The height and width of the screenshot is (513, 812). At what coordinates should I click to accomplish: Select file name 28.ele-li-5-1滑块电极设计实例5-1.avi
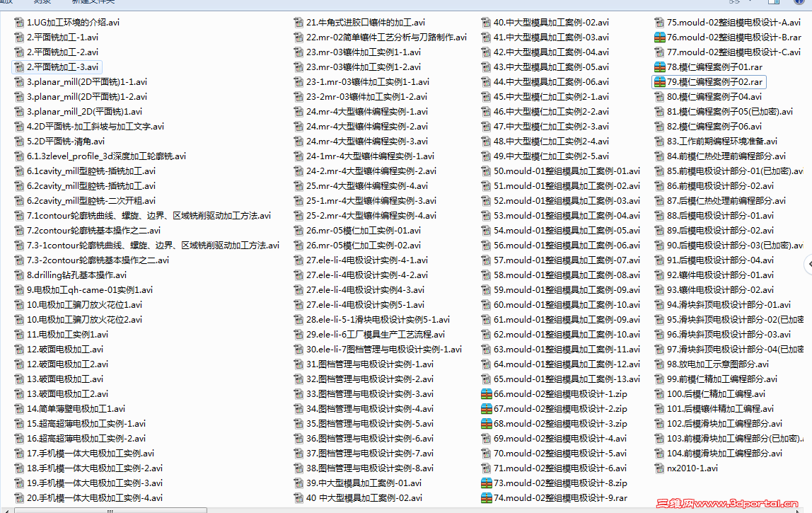point(378,319)
